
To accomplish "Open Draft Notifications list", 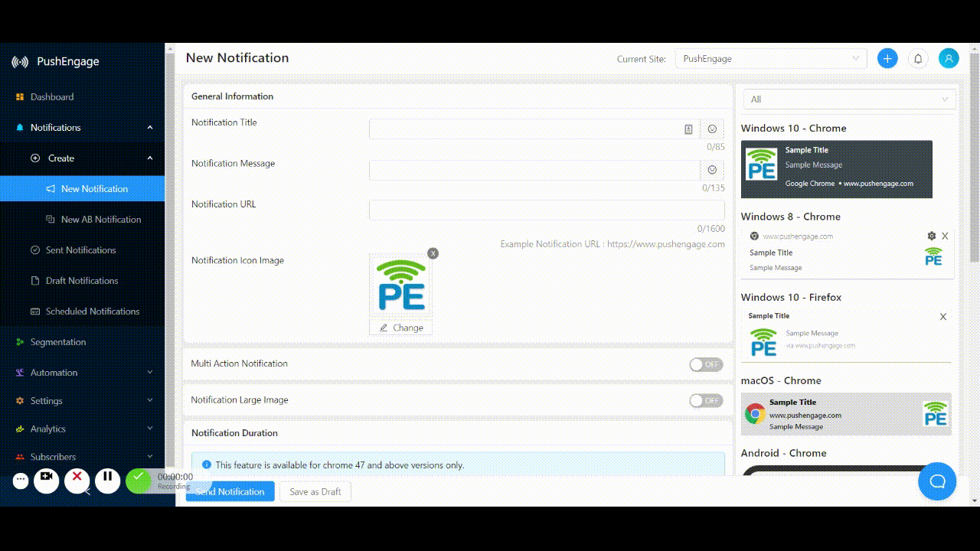I will click(x=82, y=281).
